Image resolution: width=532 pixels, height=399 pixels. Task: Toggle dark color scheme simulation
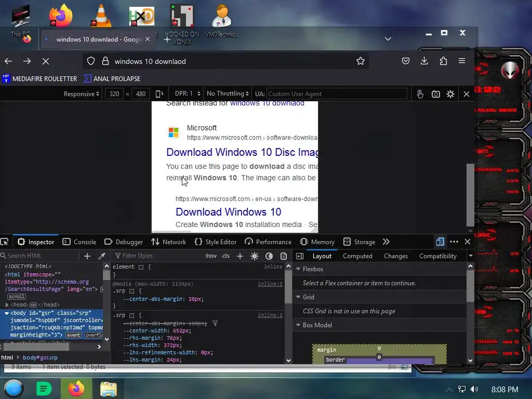coord(269,256)
